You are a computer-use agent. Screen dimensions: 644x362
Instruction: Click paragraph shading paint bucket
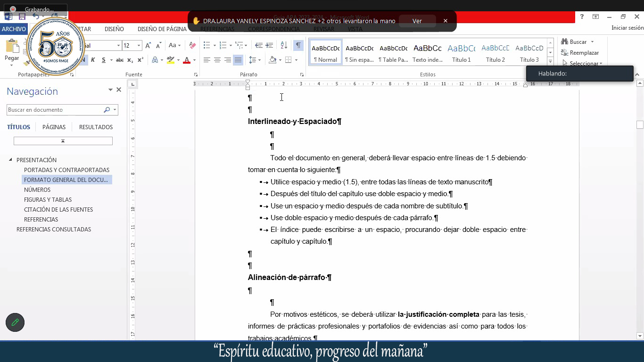pos(272,60)
